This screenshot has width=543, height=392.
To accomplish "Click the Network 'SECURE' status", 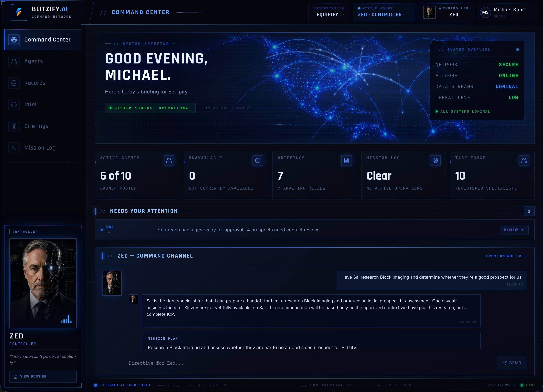I will (508, 65).
